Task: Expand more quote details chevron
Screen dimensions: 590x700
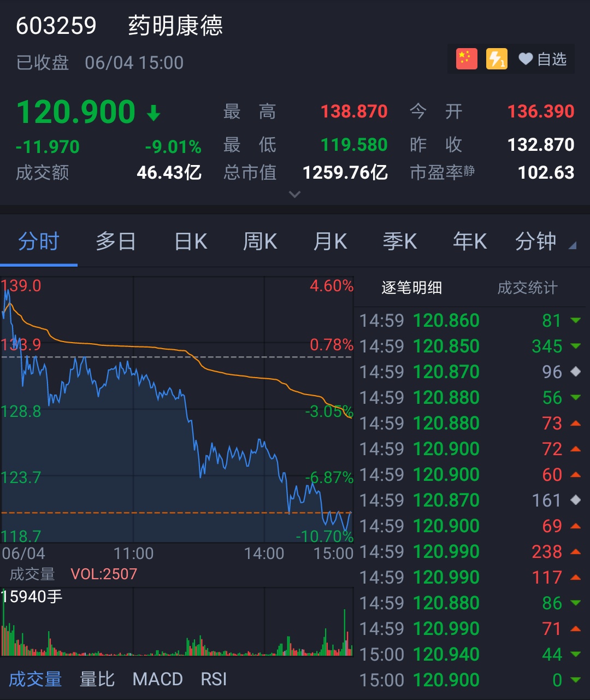Action: pos(294,194)
